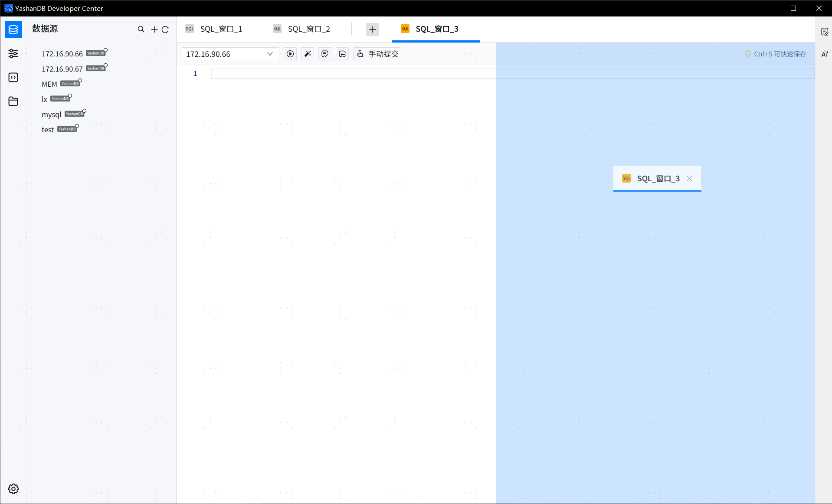Click the rollback icon in the toolbar

coord(342,54)
